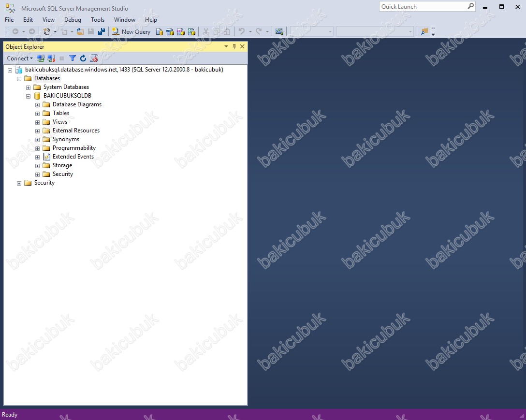Select the BAKICUBUKSQLDB database label

pyautogui.click(x=67, y=96)
